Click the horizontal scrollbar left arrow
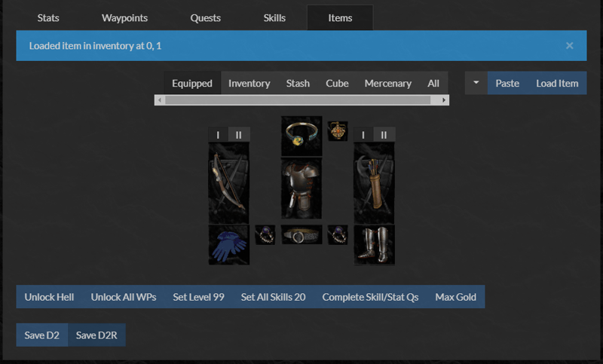This screenshot has height=364, width=603. [160, 100]
